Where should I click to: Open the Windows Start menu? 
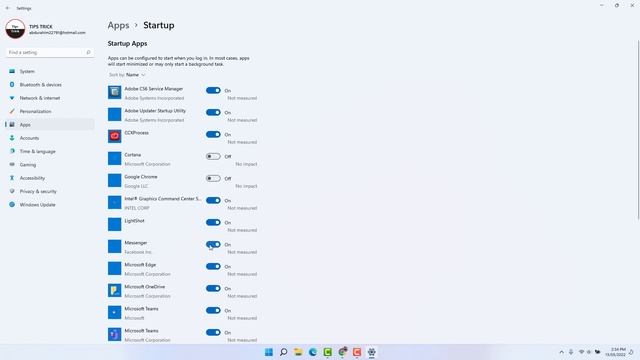coord(269,352)
